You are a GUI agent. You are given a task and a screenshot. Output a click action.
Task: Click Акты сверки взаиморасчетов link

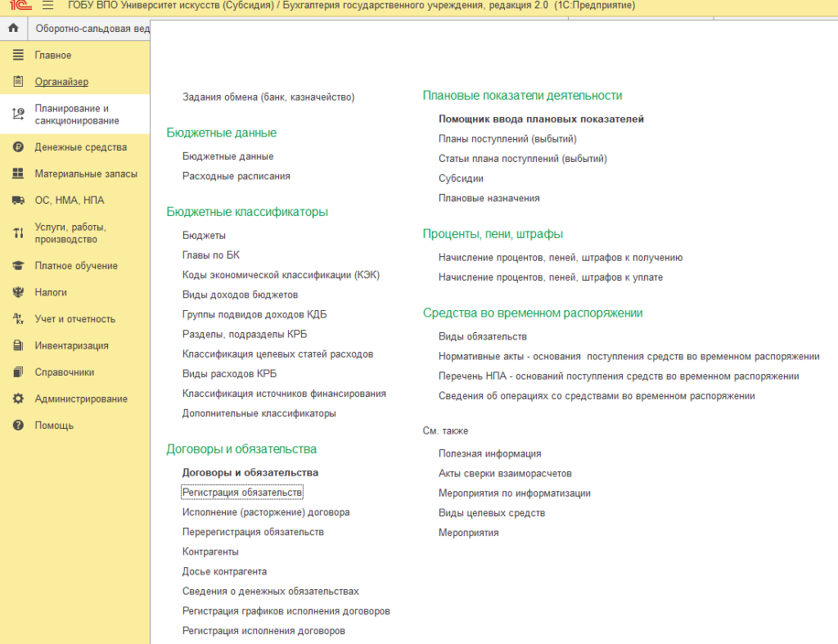tap(505, 474)
